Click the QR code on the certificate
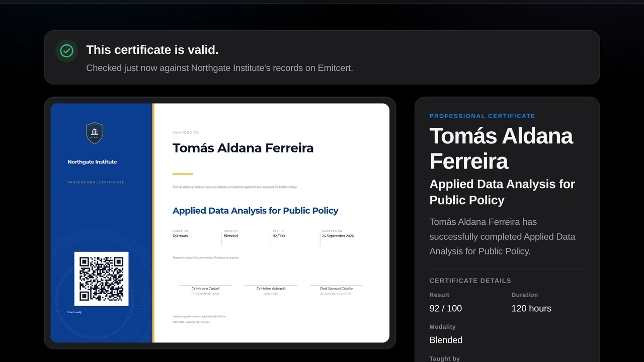This screenshot has width=644, height=362. pos(102,279)
